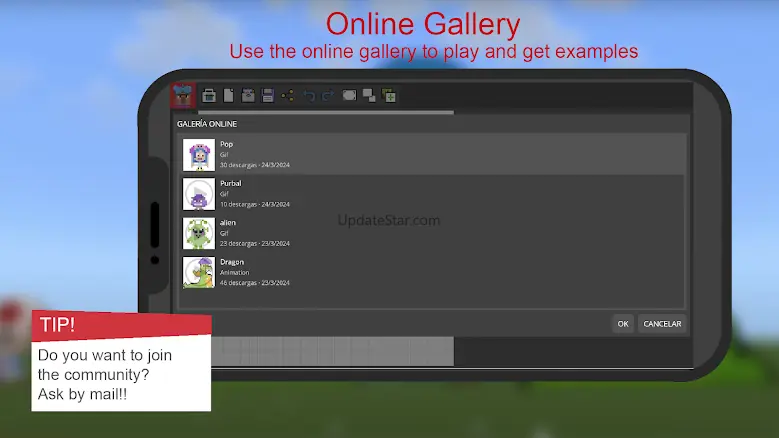Image resolution: width=779 pixels, height=438 pixels.
Task: Open the file archive box icon
Action: [x=248, y=96]
